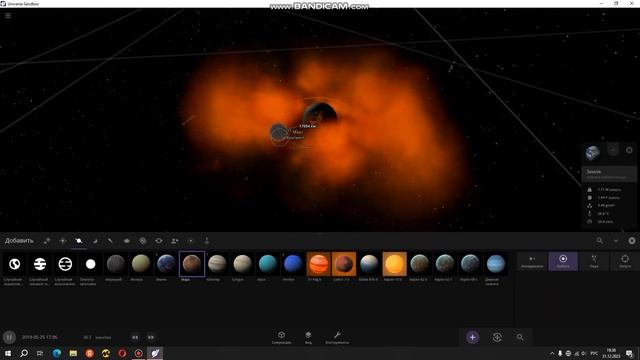Slow down simulation speed with rewind button
This screenshot has width=640, height=360.
point(135,338)
